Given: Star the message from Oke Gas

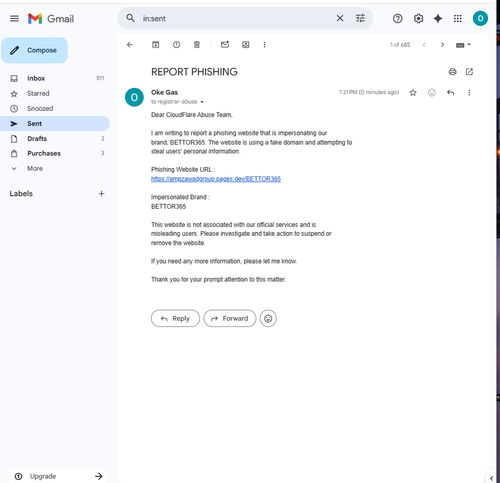Looking at the screenshot, I should pyautogui.click(x=413, y=93).
